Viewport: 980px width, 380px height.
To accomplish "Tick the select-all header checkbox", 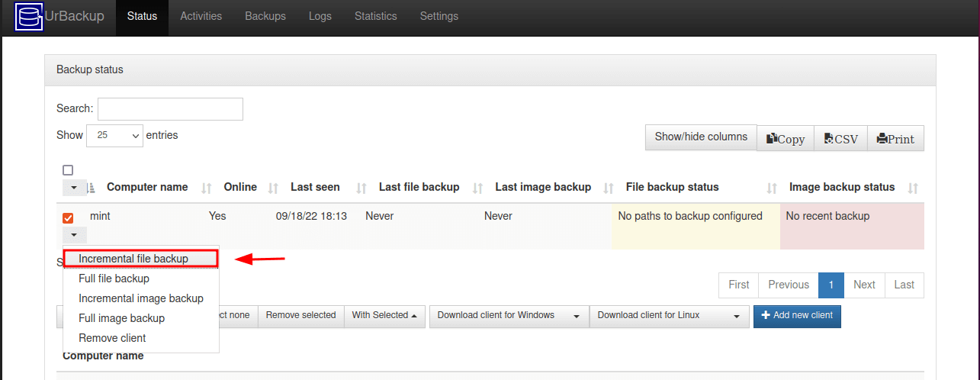I will pyautogui.click(x=68, y=170).
